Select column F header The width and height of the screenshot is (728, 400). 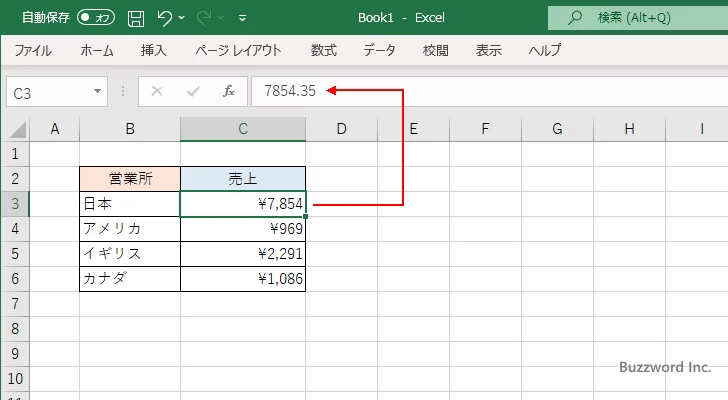[485, 129]
